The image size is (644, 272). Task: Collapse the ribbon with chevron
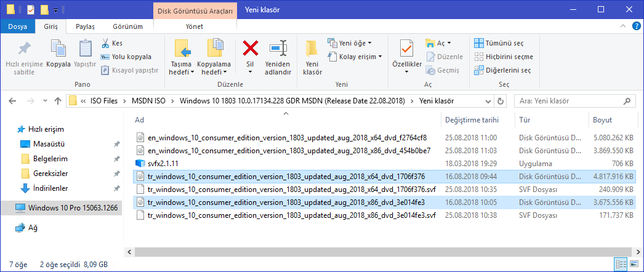pos(624,26)
